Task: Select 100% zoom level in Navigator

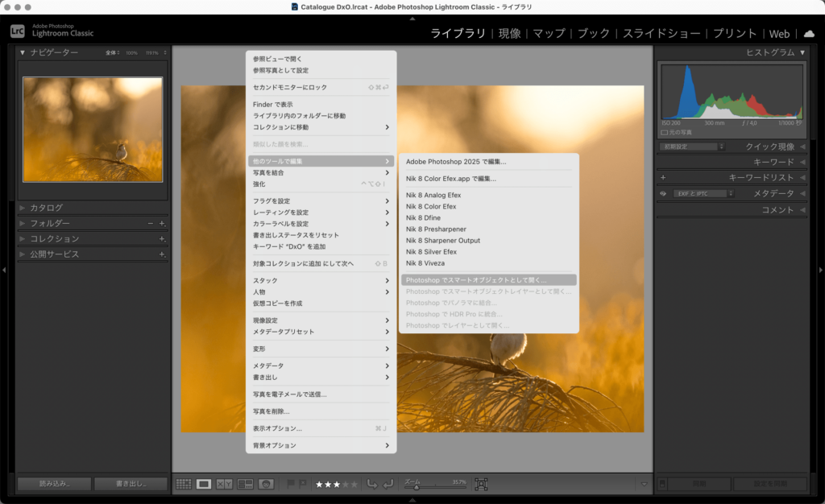Action: pos(131,53)
